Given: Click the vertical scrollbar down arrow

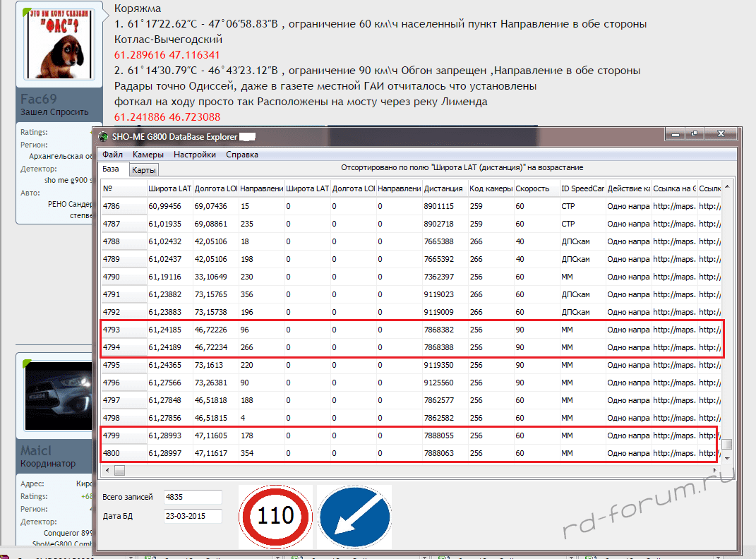Looking at the screenshot, I should pyautogui.click(x=727, y=457).
